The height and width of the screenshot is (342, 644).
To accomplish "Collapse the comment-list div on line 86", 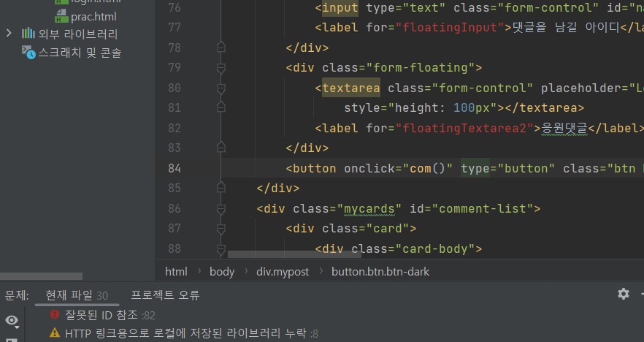I will [x=221, y=209].
